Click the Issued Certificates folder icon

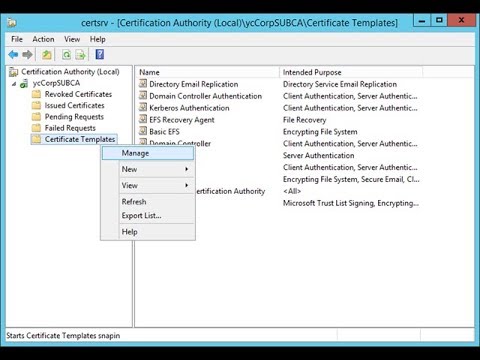[36, 106]
